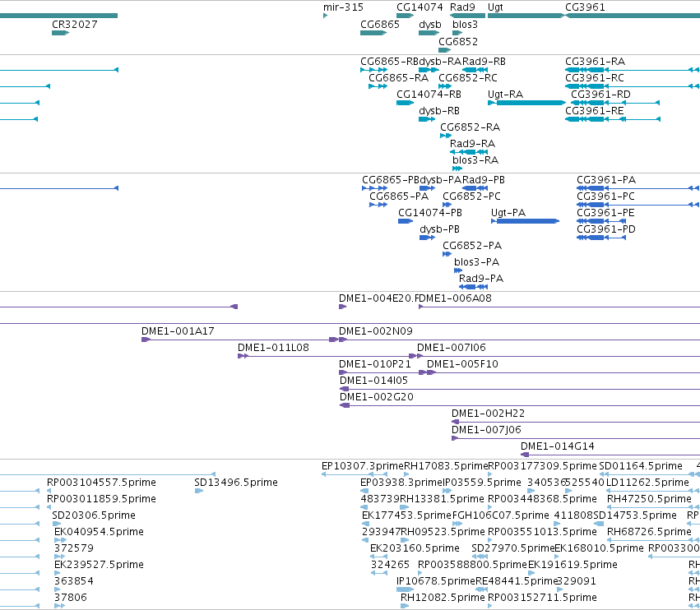Select the CG6852-RA transcript label
This screenshot has width=700, height=610.
(x=470, y=127)
